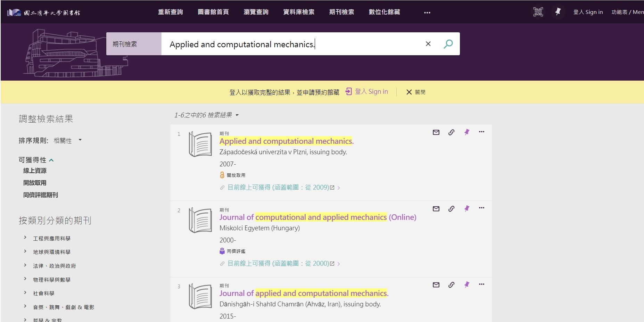Clear the search box text
The image size is (644, 322).
coord(428,44)
